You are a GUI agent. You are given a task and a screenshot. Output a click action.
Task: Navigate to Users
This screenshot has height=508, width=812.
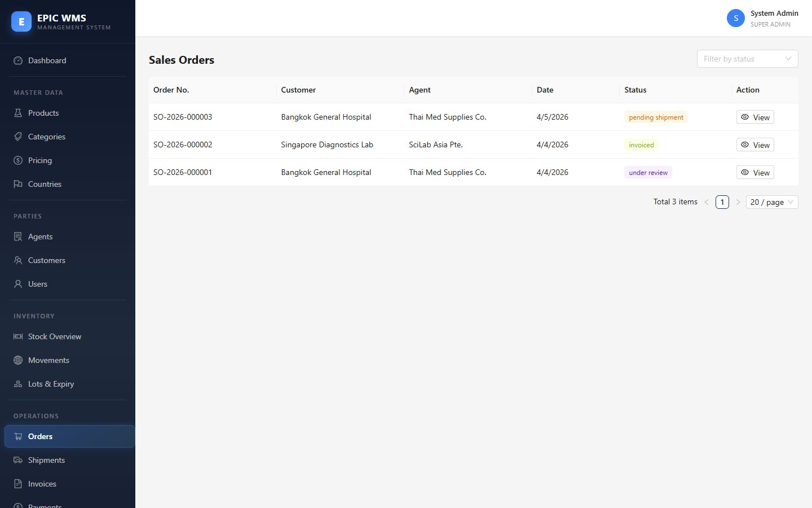(69, 284)
